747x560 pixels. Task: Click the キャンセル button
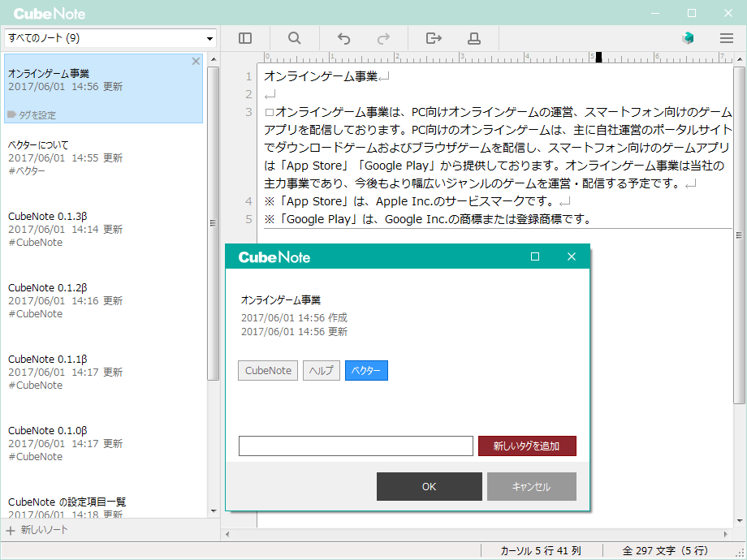(532, 486)
